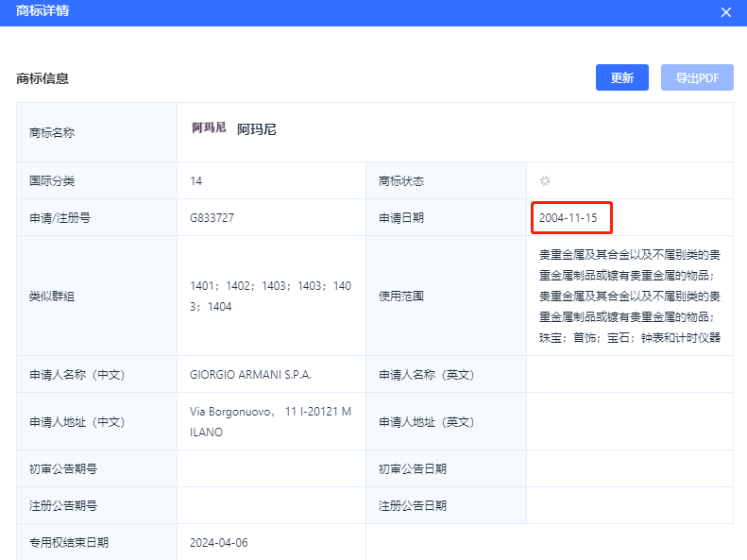Viewport: 747px width, 560px height.
Task: Select the 阿玛尼 trademark name text
Action: tap(257, 129)
